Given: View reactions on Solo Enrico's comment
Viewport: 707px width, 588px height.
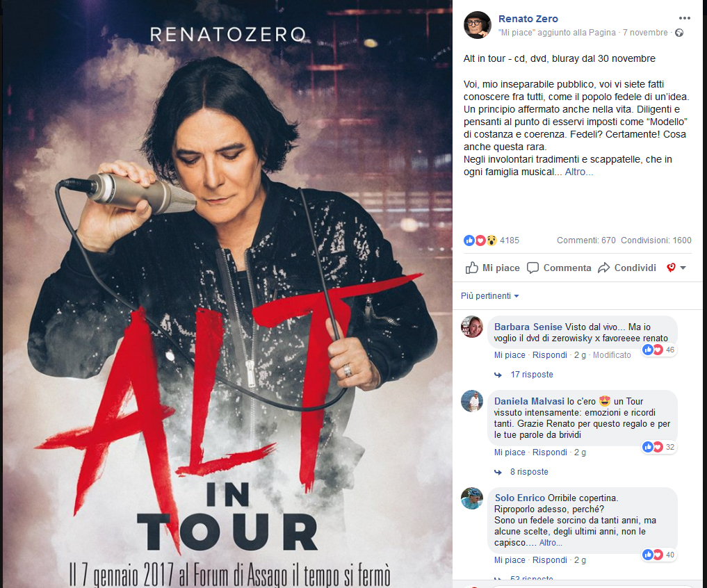Looking at the screenshot, I should click(659, 555).
